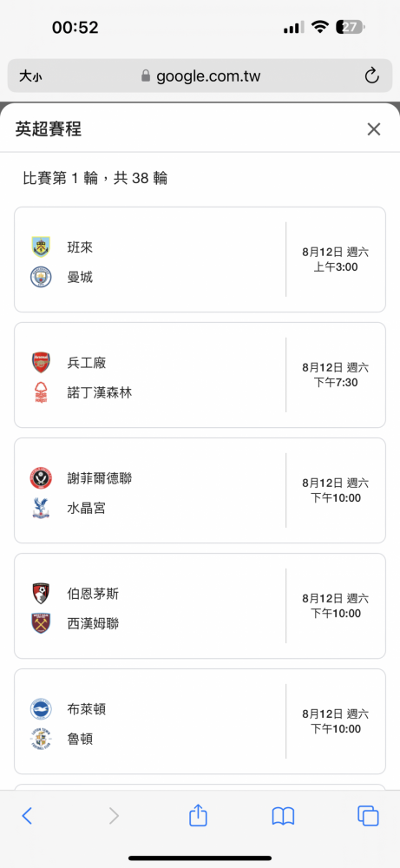The height and width of the screenshot is (868, 400).
Task: Click the Crystal Palace 水晶宮 crest
Action: 41,507
